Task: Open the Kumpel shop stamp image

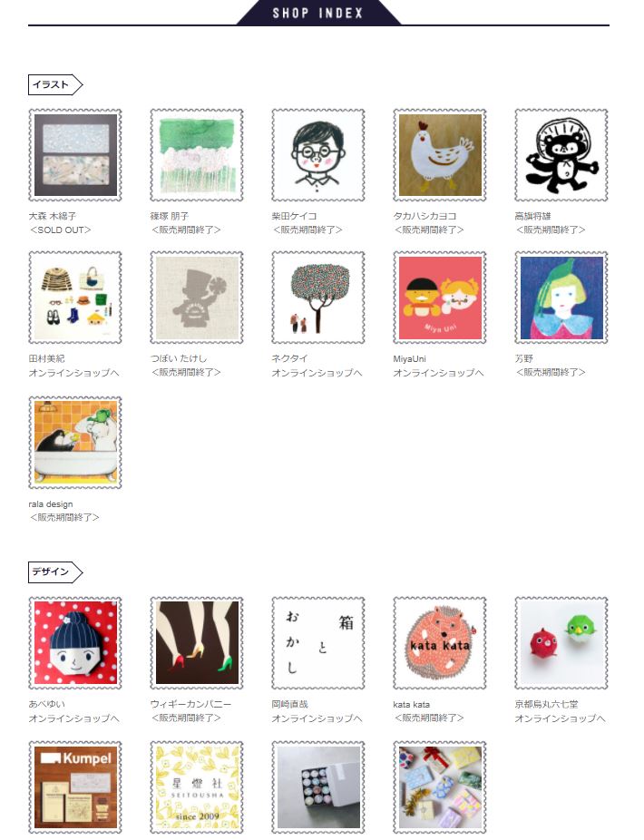Action: [75, 787]
